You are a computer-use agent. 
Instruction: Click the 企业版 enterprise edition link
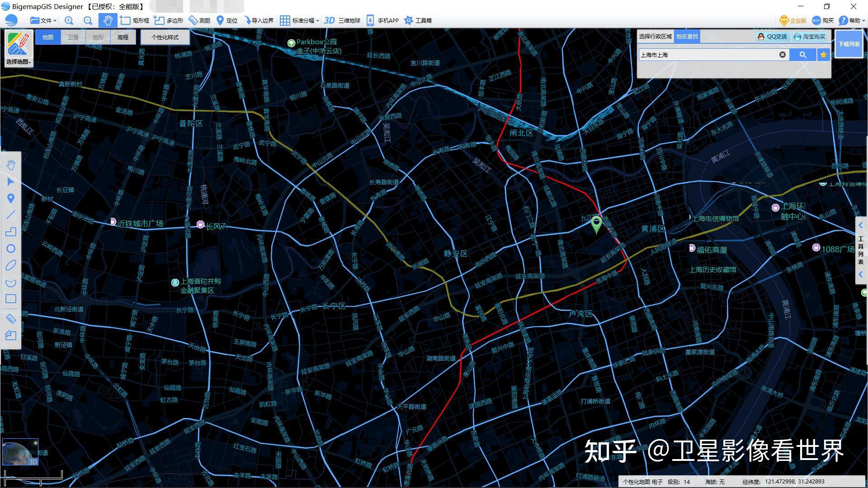(x=793, y=20)
